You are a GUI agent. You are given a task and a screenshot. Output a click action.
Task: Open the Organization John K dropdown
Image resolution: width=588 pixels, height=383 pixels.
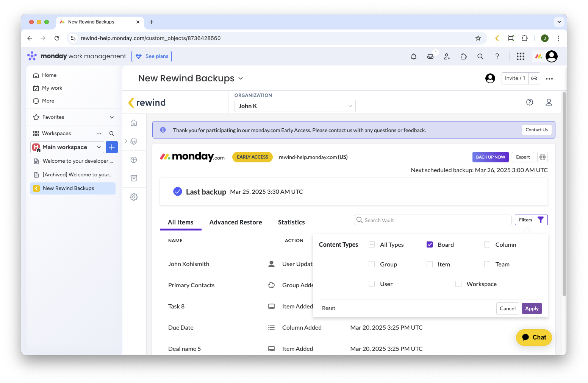point(295,106)
